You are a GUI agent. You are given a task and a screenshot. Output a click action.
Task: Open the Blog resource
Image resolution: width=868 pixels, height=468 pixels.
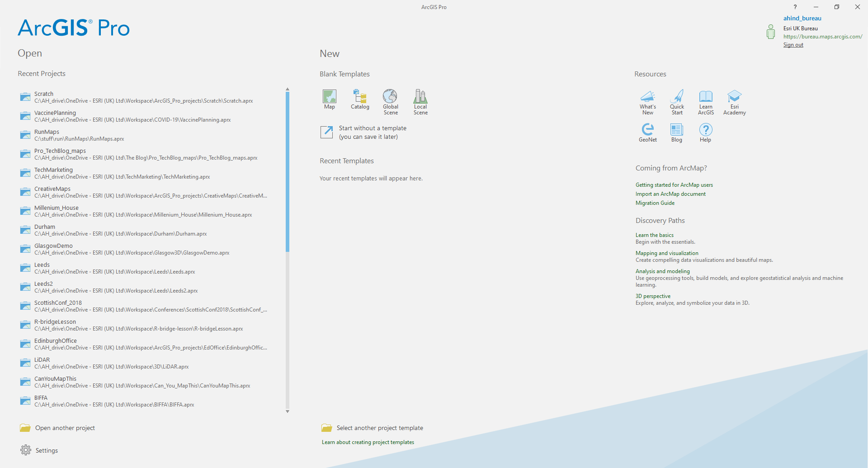tap(677, 132)
